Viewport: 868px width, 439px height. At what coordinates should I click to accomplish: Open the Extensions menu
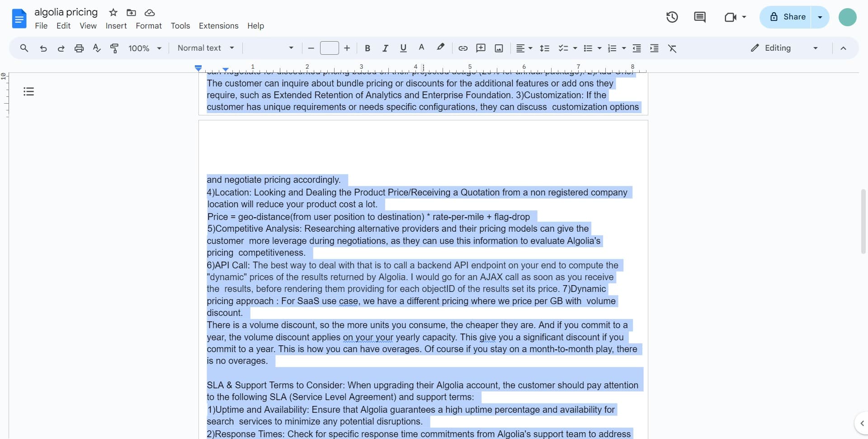click(x=218, y=26)
